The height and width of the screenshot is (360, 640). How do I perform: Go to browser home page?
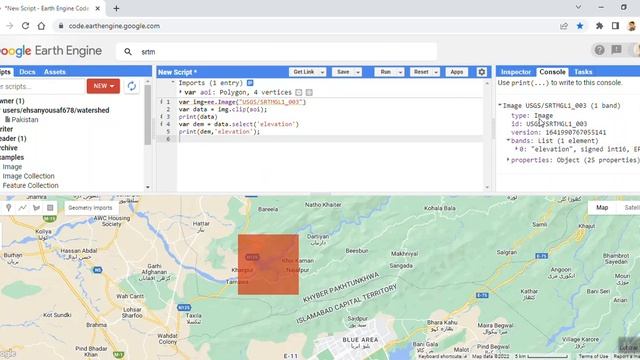41,26
